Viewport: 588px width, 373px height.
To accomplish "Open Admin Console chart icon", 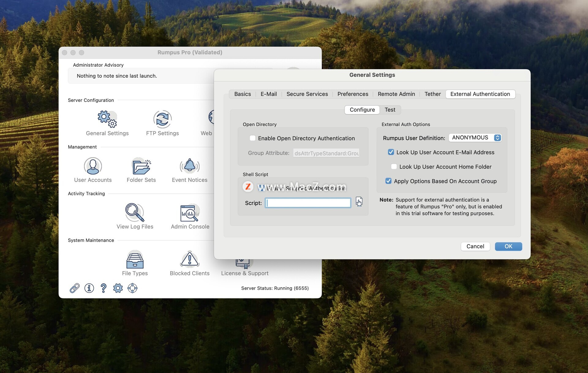I will [190, 212].
